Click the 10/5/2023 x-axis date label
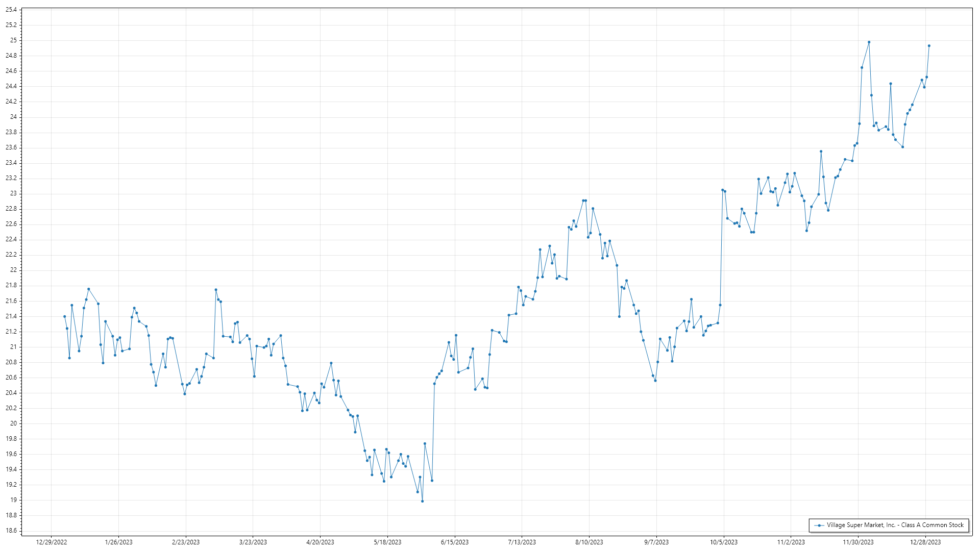Screen dimensions: 980x551 coord(724,542)
